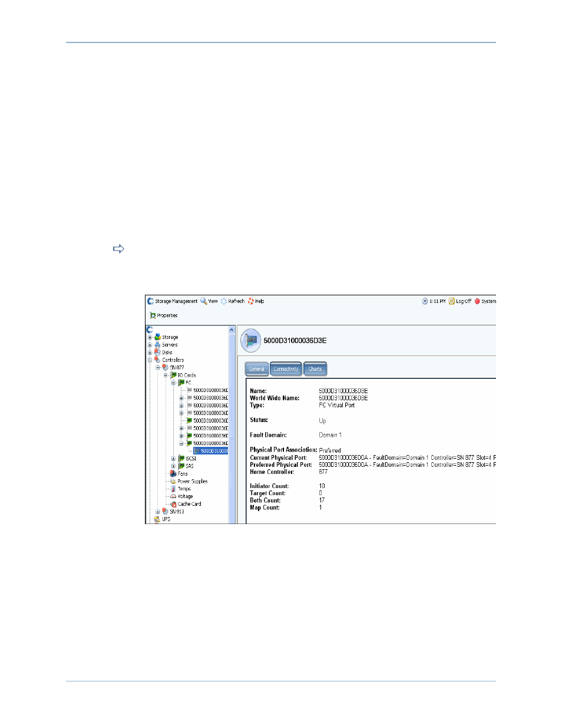562x728 pixels.
Task: Click the Log Off icon
Action: tap(451, 301)
